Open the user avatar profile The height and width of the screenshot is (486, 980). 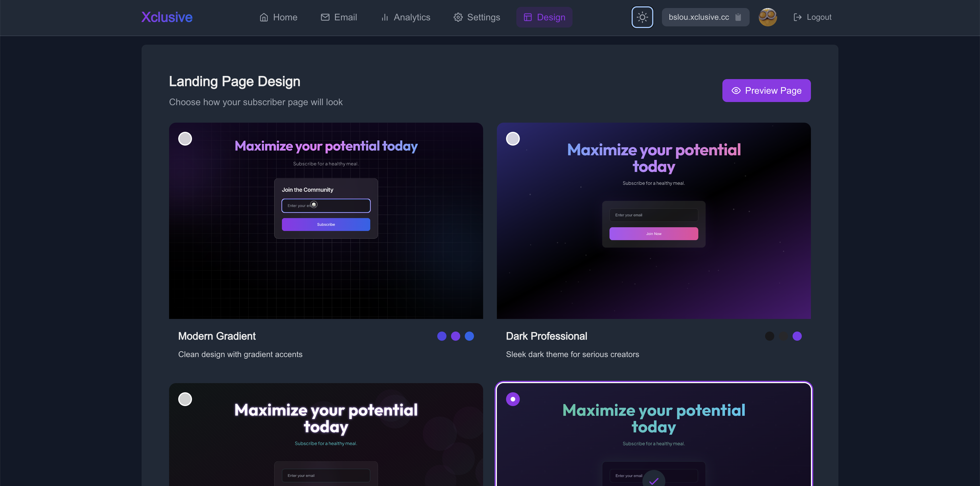click(x=768, y=17)
